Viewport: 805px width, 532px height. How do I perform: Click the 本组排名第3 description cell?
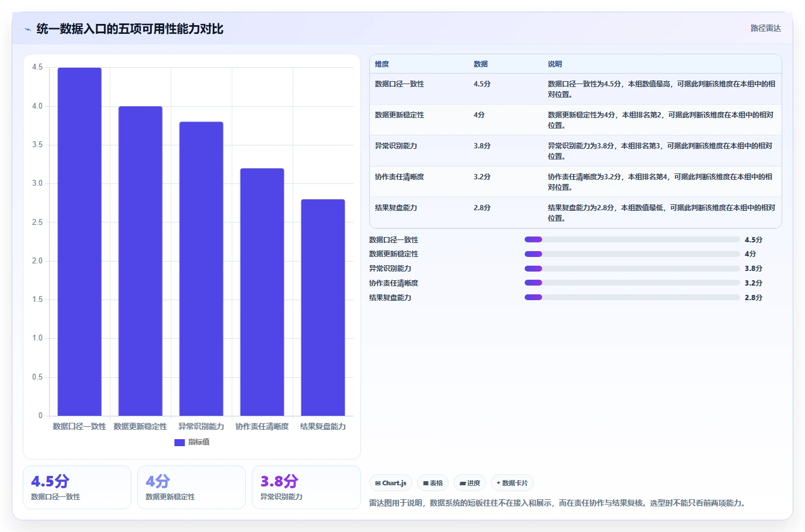point(662,151)
